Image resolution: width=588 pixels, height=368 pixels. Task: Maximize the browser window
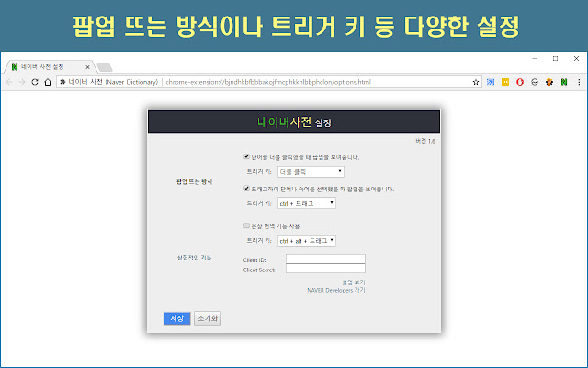click(x=555, y=59)
